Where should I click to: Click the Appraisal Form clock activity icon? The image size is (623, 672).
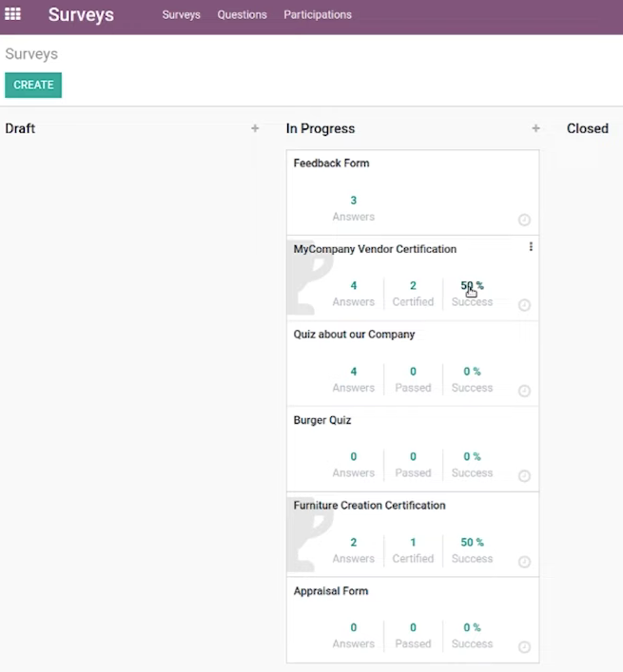click(x=524, y=647)
